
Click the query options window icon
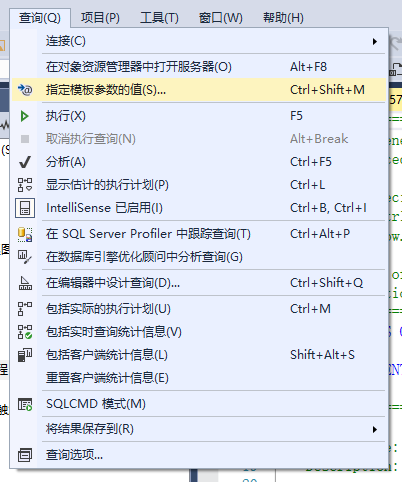(x=25, y=455)
